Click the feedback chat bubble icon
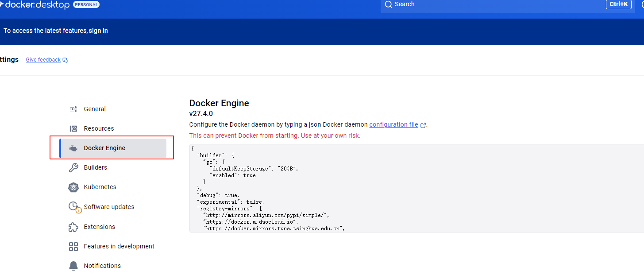Viewport: 644px width, 275px height. 65,60
